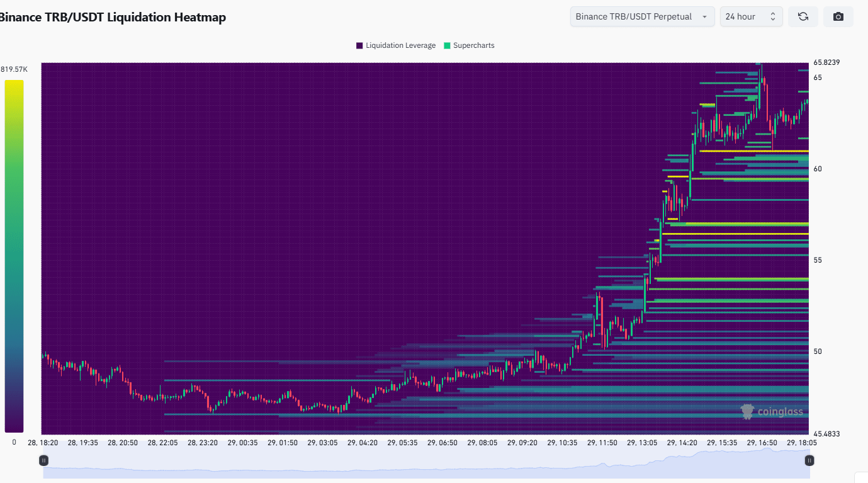Click the "28, 18:20" time axis label
The width and height of the screenshot is (868, 483).
43,443
